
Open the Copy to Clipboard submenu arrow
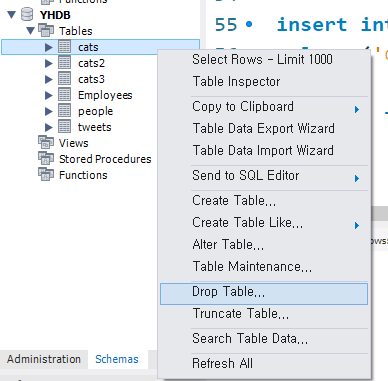pos(357,109)
